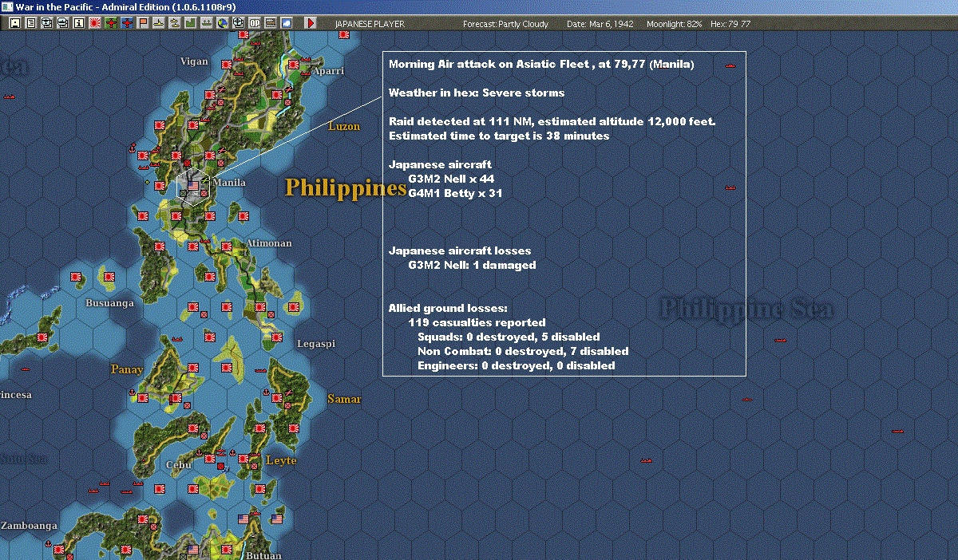
Task: Click 'G3M2 Nell: 1 damaged' line
Action: (x=472, y=265)
